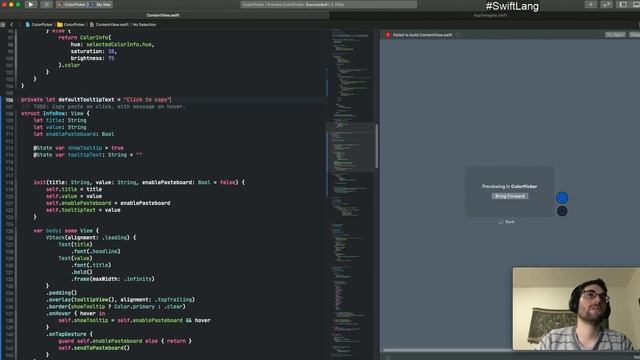This screenshot has width=640, height=360.
Task: Place cursor on the defaultTooltipText line
Action: point(96,100)
